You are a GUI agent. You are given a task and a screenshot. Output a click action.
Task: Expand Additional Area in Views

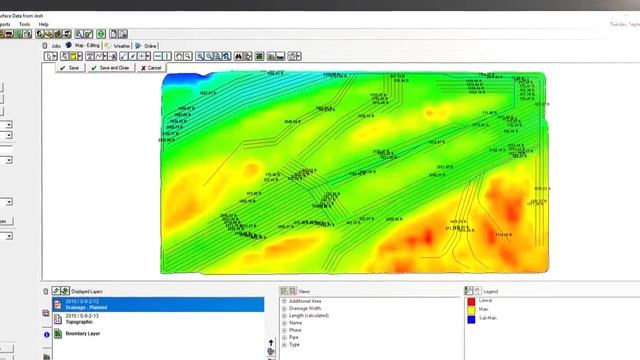click(284, 301)
